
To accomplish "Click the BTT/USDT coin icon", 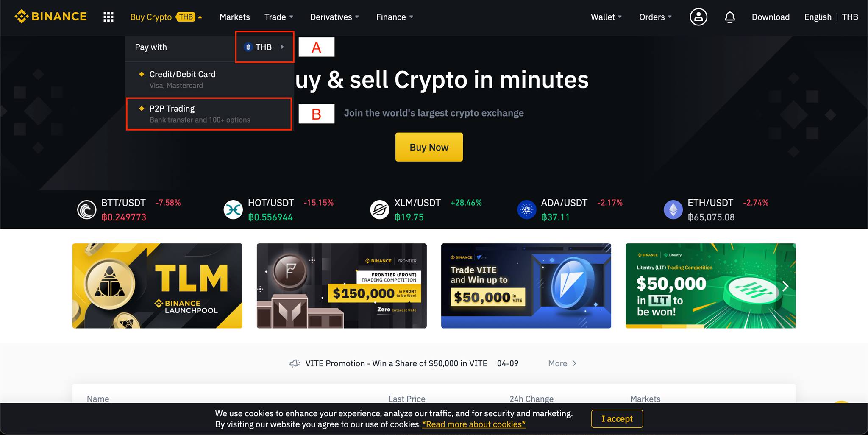I will 87,209.
